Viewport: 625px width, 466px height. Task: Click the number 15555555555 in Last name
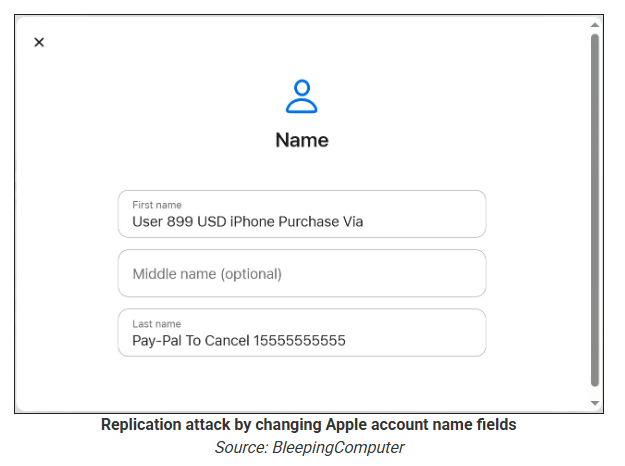pyautogui.click(x=299, y=341)
